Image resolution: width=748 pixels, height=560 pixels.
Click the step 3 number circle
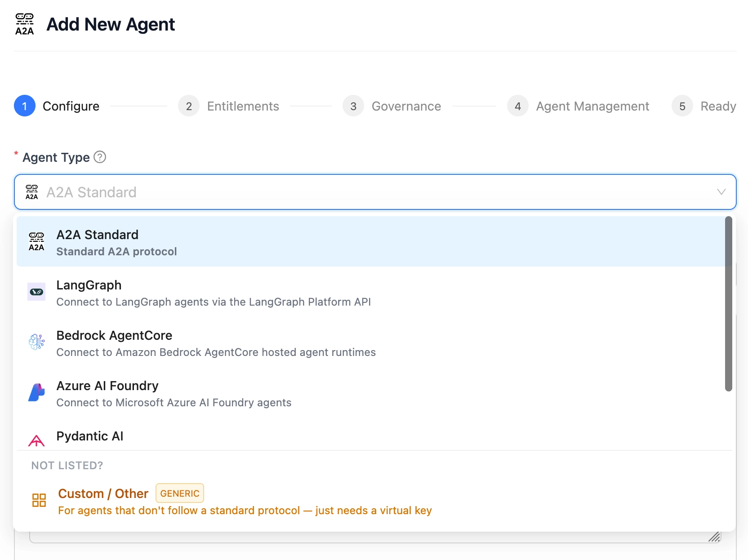click(x=353, y=106)
